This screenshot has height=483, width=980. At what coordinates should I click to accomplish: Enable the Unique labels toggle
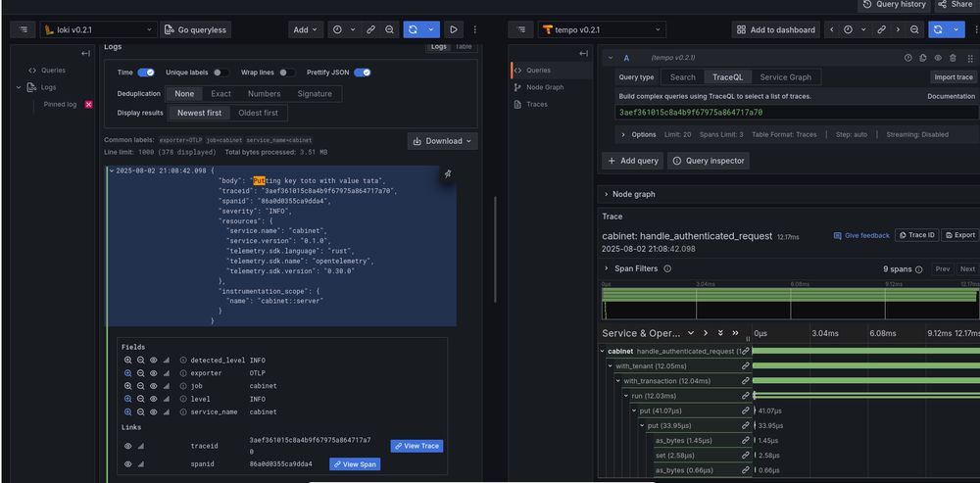220,72
